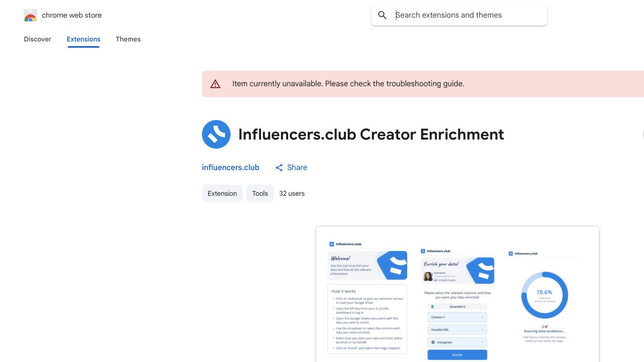The width and height of the screenshot is (644, 362).
Task: Click the magnifying glass search icon
Action: pyautogui.click(x=382, y=15)
